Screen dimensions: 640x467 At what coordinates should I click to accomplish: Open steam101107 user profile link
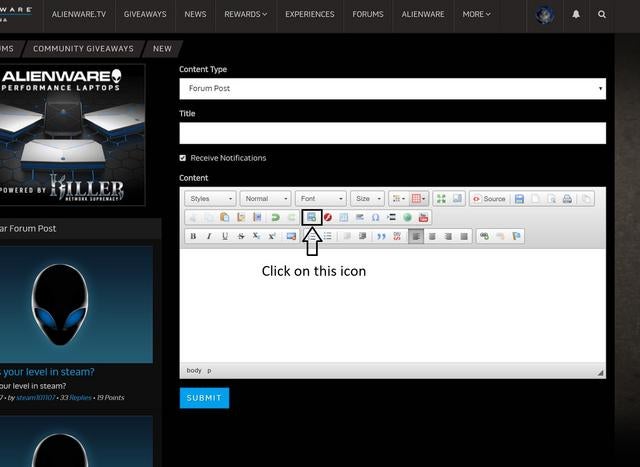point(36,398)
